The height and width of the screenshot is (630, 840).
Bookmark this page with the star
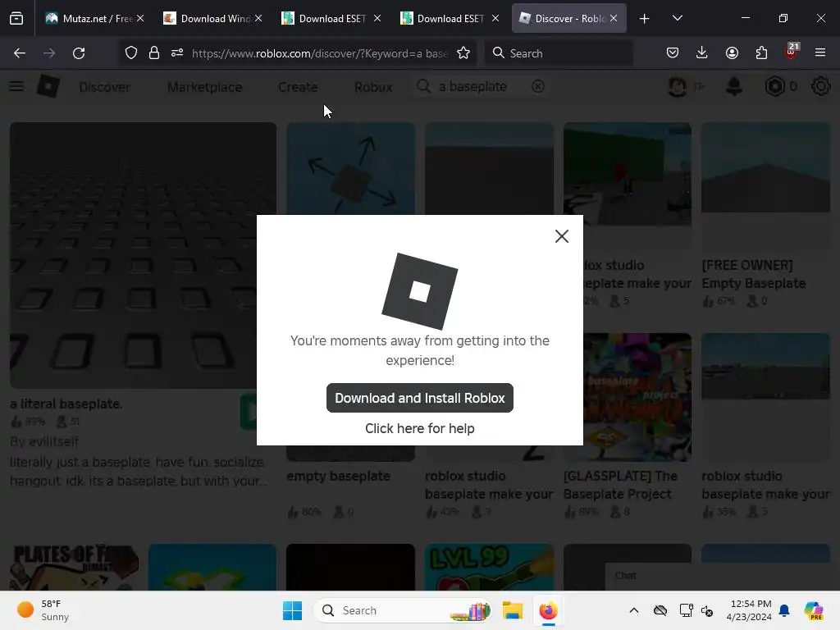coord(463,53)
